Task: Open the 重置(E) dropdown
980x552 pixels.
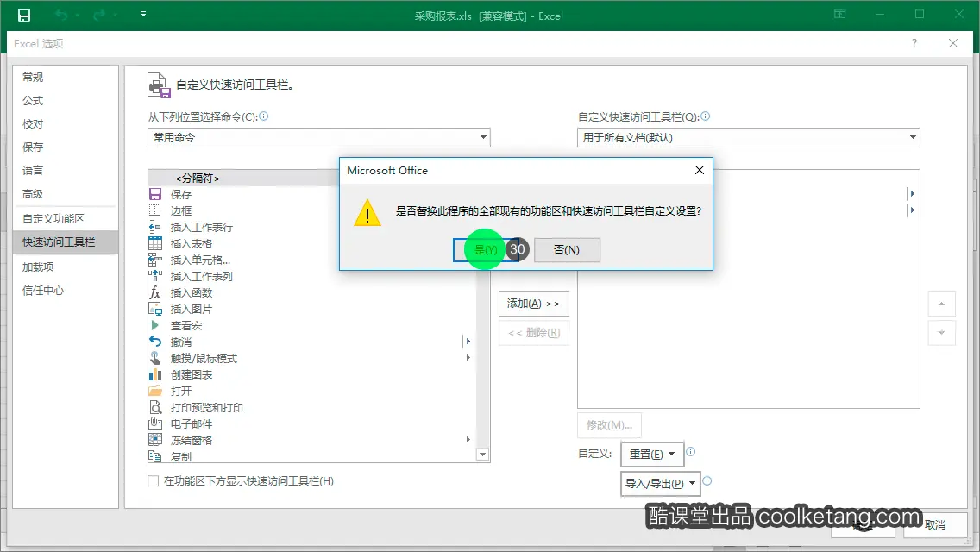Action: pyautogui.click(x=652, y=455)
